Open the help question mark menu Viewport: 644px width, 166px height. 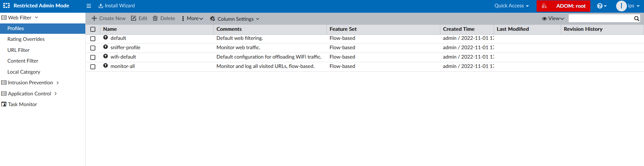pyautogui.click(x=602, y=6)
